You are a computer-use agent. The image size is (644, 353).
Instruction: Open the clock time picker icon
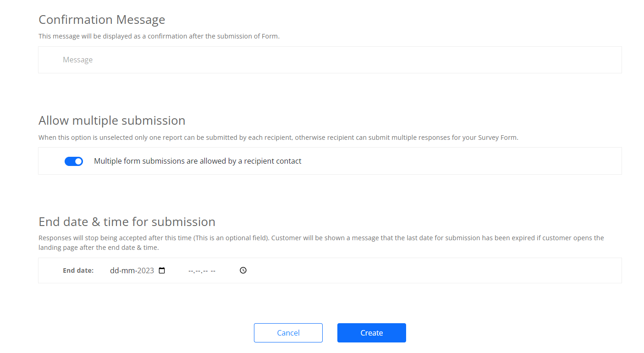click(x=243, y=270)
